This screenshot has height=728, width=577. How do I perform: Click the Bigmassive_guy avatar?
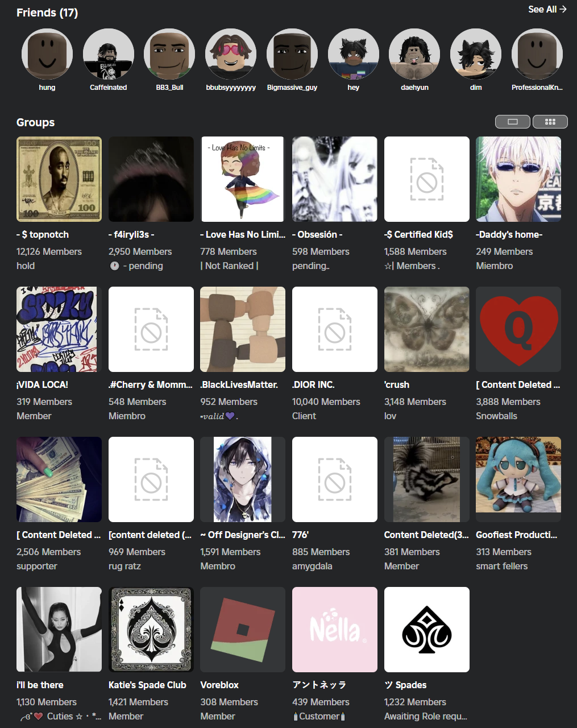point(292,55)
